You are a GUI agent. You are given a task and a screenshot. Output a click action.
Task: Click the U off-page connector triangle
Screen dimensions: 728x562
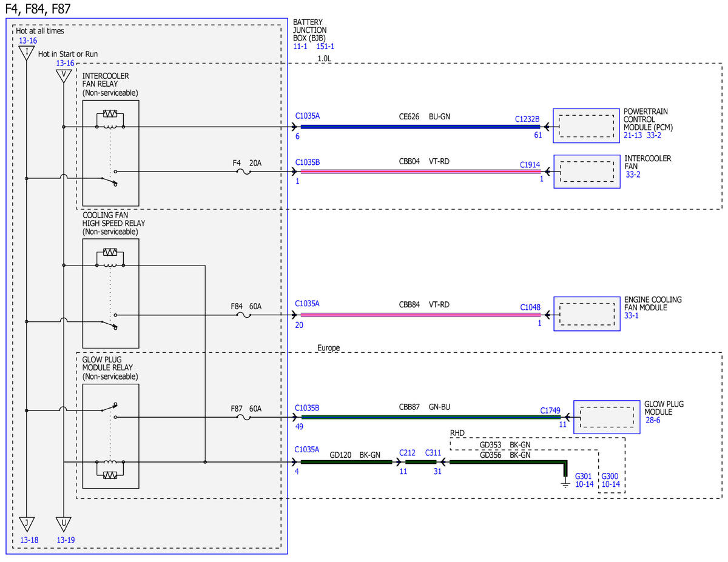click(x=63, y=523)
